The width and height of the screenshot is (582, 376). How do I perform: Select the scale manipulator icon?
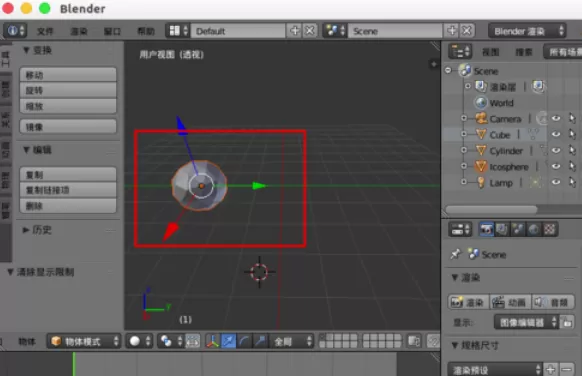[x=260, y=341]
